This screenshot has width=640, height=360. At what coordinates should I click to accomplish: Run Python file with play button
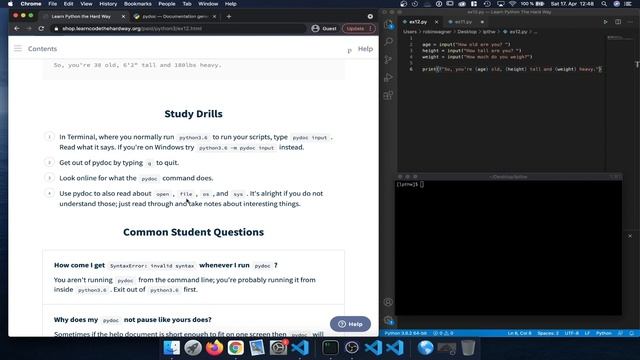pos(605,22)
